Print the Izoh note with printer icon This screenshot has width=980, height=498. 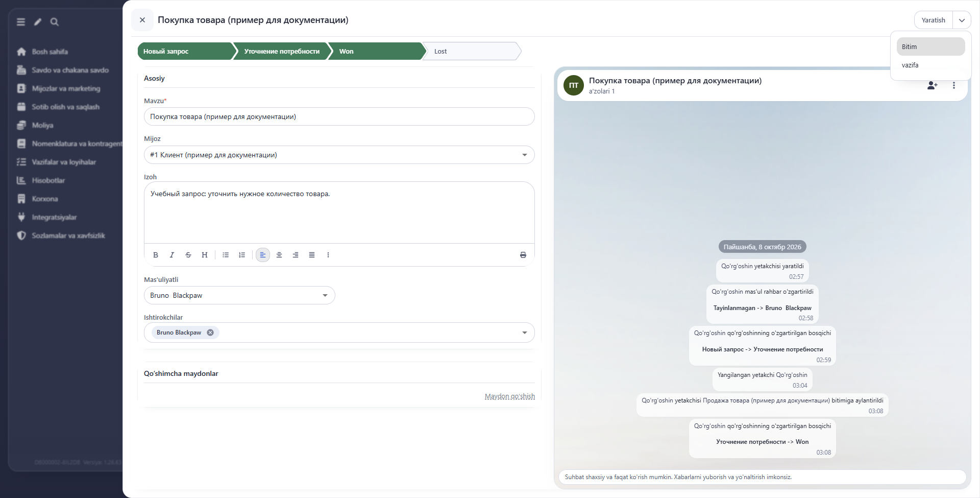(x=523, y=255)
